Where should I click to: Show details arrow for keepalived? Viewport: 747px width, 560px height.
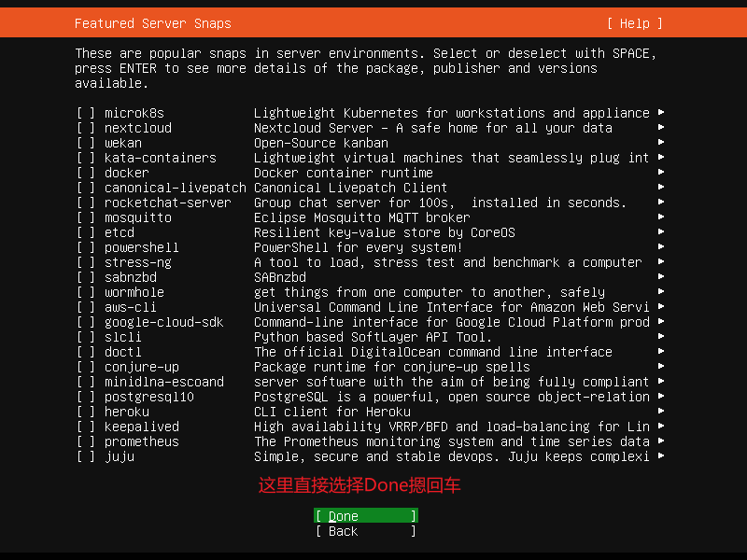click(x=661, y=426)
